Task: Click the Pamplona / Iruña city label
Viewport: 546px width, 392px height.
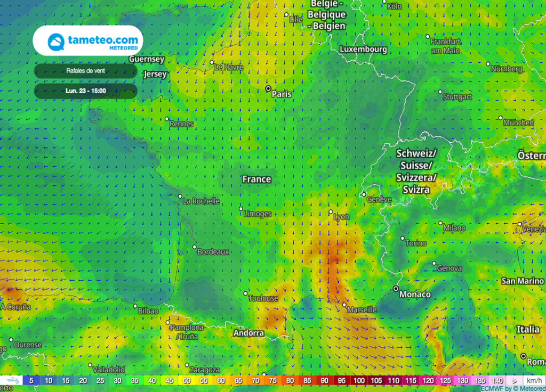Action: click(x=187, y=332)
